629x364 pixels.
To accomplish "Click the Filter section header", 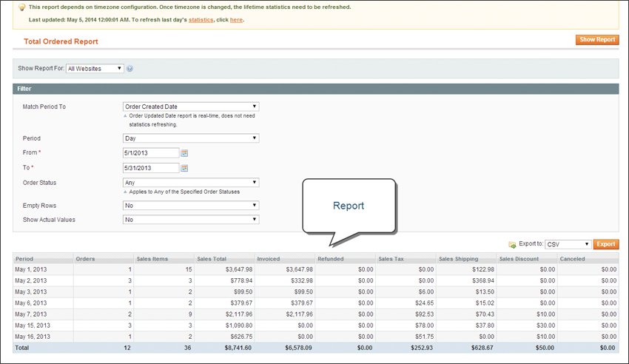I will (x=316, y=89).
